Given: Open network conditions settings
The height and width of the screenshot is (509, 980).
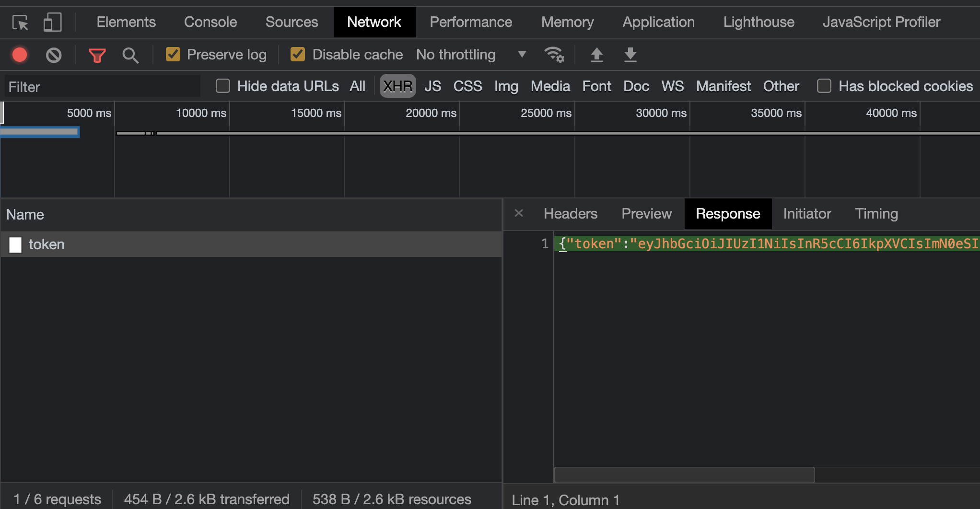Looking at the screenshot, I should coord(555,55).
